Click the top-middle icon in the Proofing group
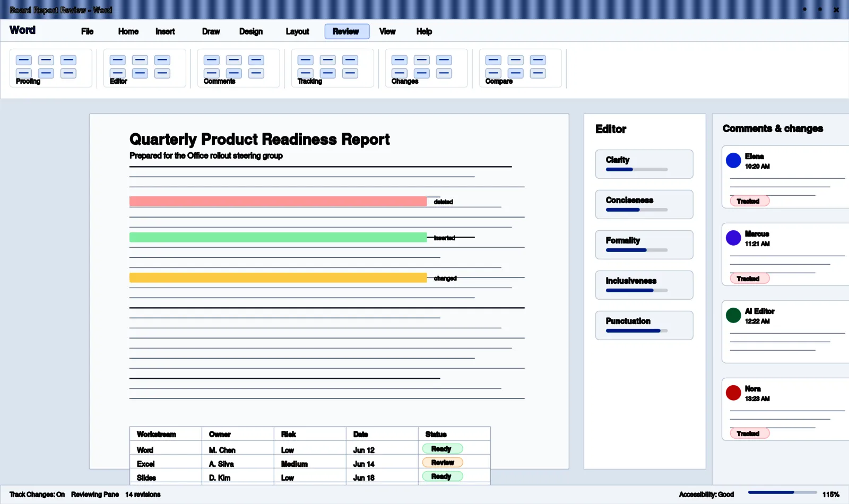Screen dimensions: 849x504 46,60
